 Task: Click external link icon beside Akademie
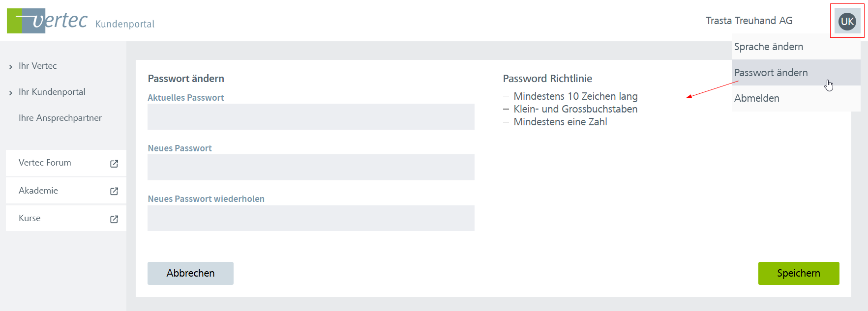tap(114, 191)
